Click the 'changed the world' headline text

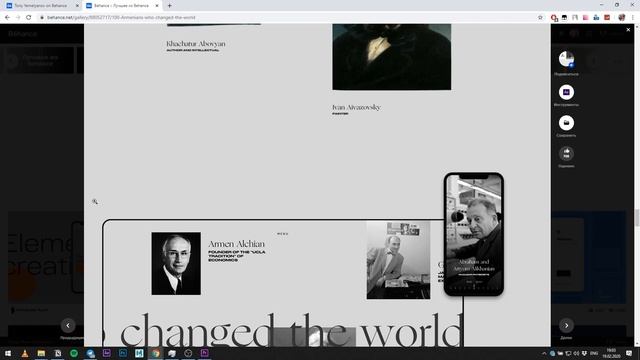click(x=292, y=330)
